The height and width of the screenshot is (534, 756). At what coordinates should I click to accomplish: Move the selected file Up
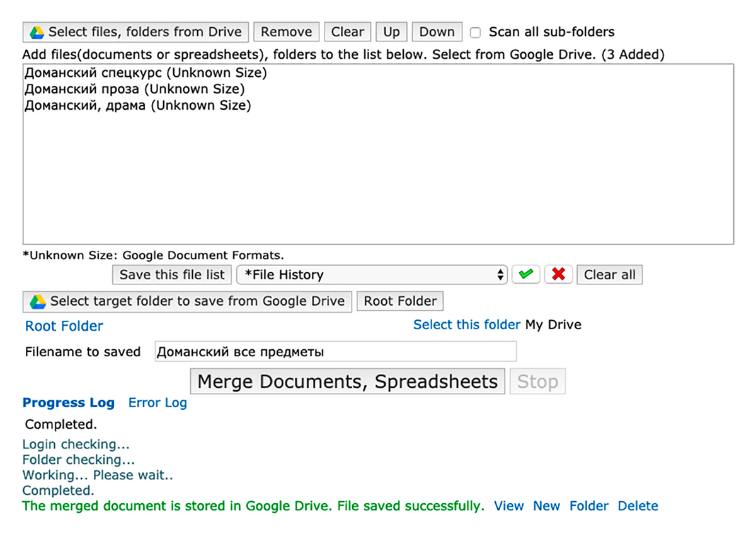[391, 32]
